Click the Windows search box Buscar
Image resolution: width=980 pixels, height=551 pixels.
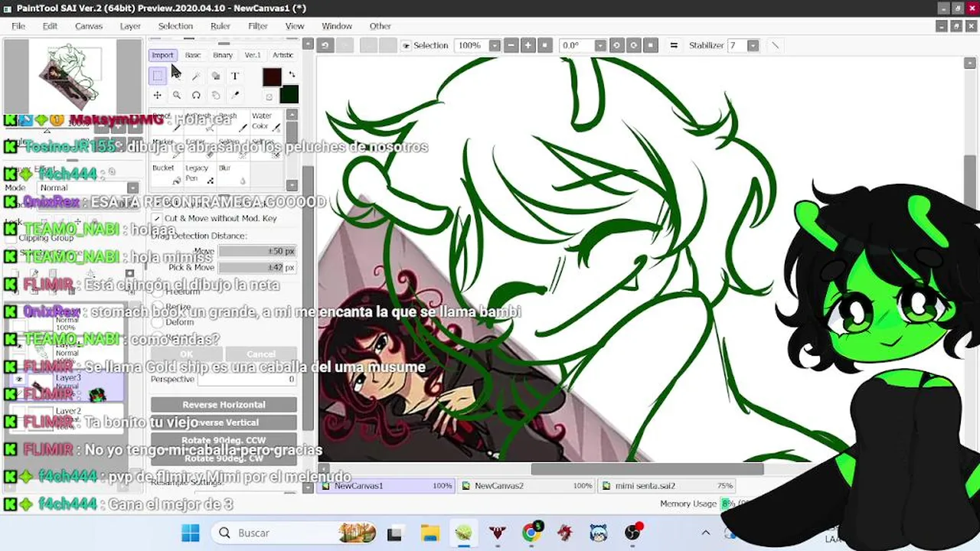(292, 533)
